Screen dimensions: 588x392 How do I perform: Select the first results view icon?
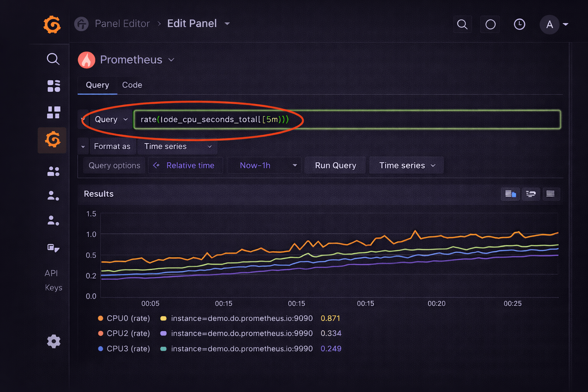[510, 194]
